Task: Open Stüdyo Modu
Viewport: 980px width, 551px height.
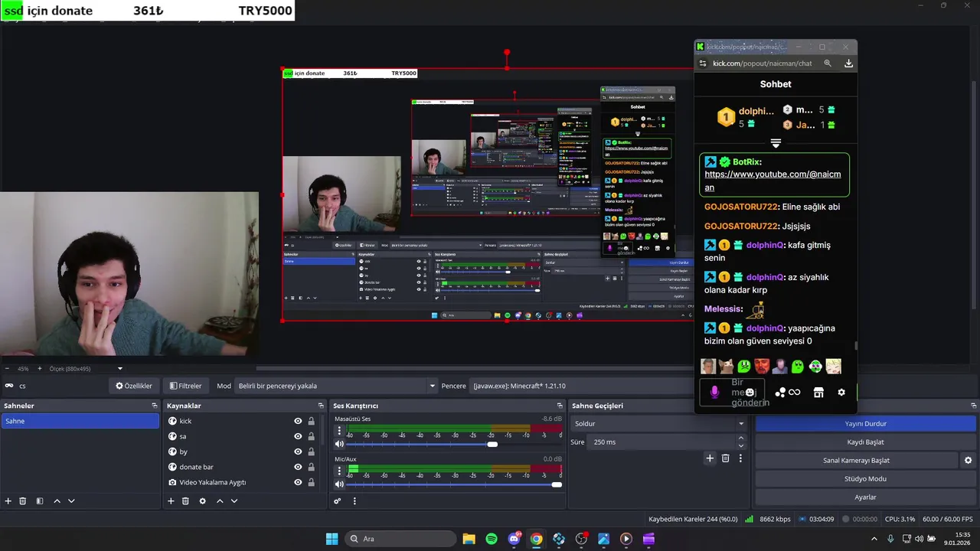Action: [865, 478]
